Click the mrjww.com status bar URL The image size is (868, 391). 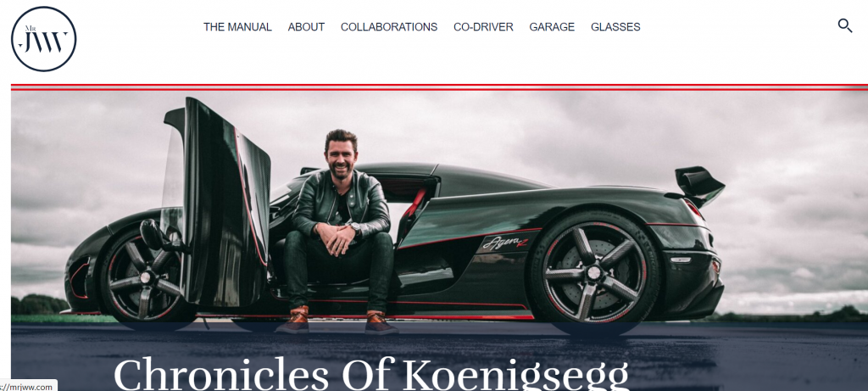[28, 387]
